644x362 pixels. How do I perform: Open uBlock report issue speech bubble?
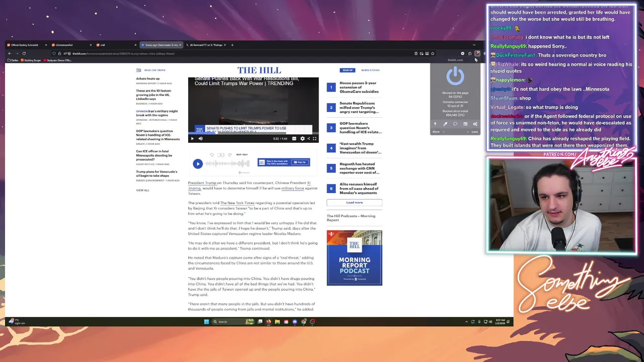coord(455,124)
